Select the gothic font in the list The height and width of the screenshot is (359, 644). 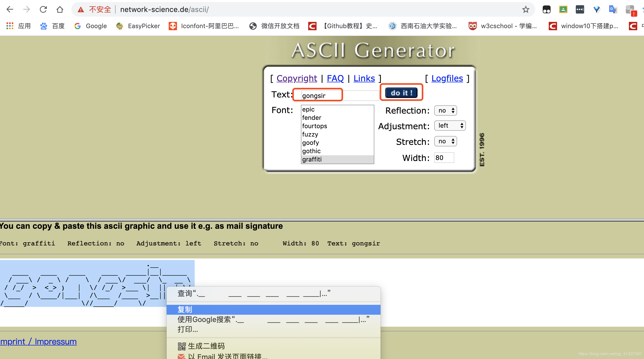tap(311, 151)
